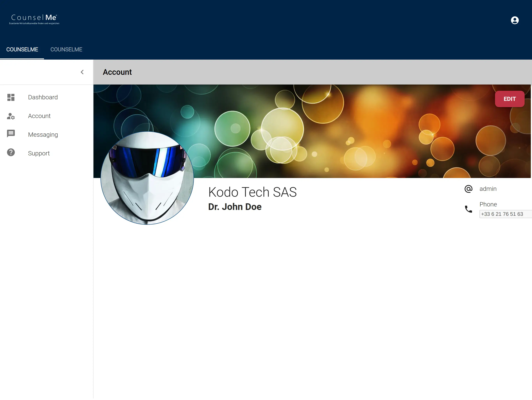Click the 'Account' page heading
532x400 pixels.
pos(117,72)
